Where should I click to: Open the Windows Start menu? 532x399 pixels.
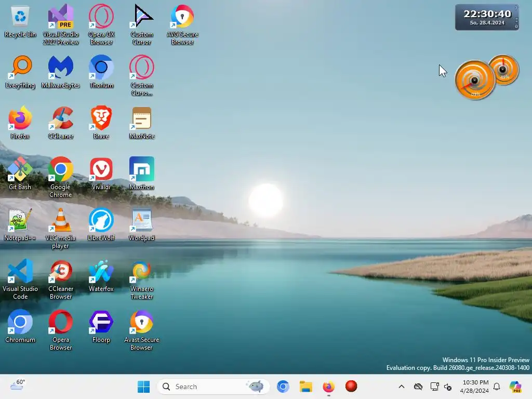143,387
